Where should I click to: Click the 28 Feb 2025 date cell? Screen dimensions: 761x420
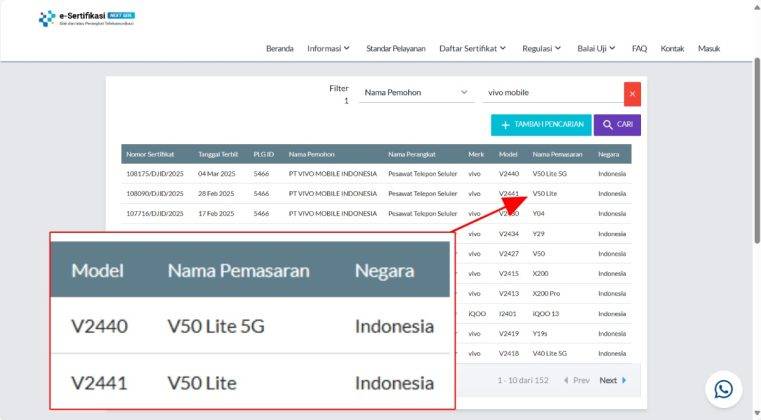(x=216, y=193)
